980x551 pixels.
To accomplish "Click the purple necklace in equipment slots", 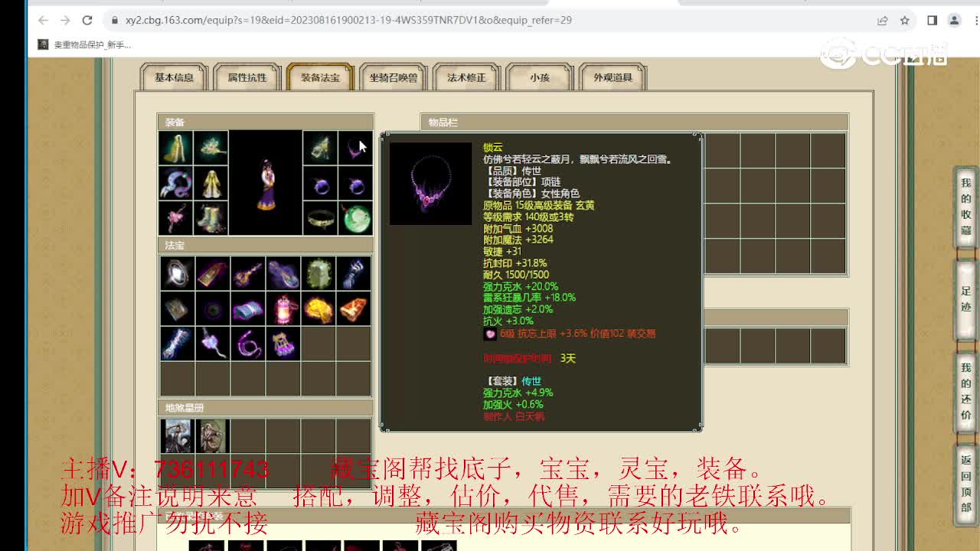I will click(354, 148).
